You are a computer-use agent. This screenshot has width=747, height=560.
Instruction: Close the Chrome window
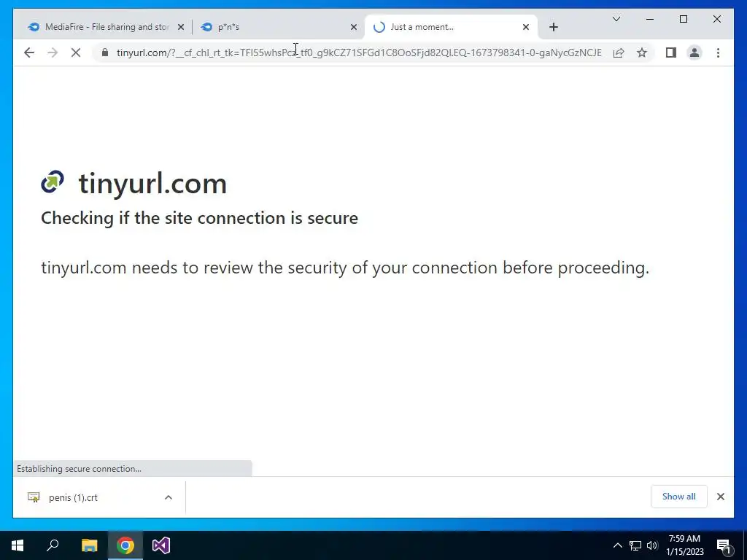pos(716,19)
